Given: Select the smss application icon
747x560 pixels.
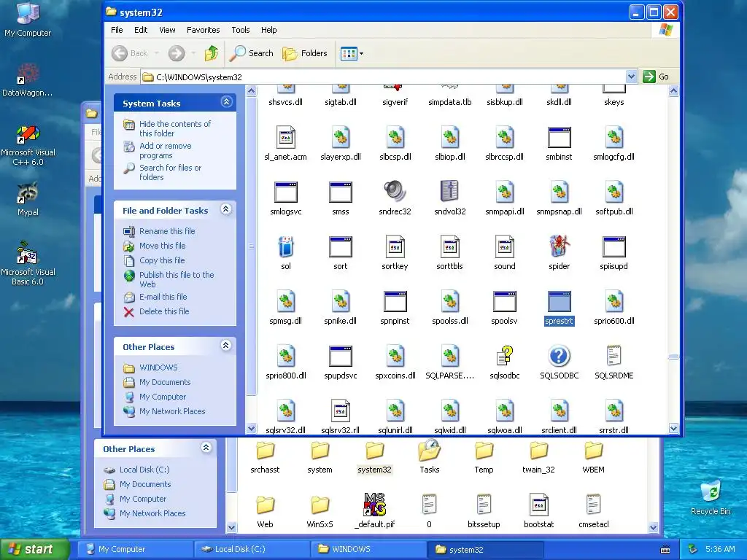Looking at the screenshot, I should pos(341,192).
